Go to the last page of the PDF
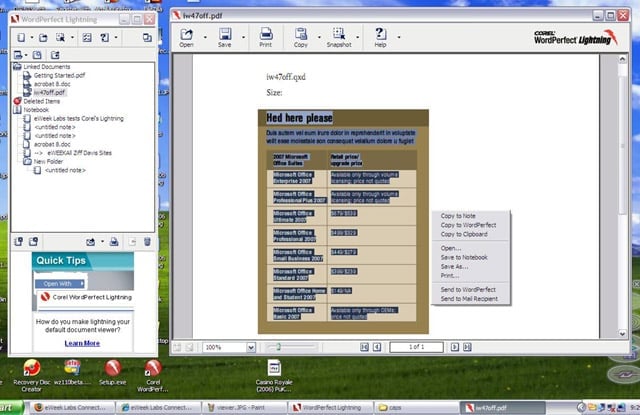This screenshot has height=415, width=640. coord(467,347)
